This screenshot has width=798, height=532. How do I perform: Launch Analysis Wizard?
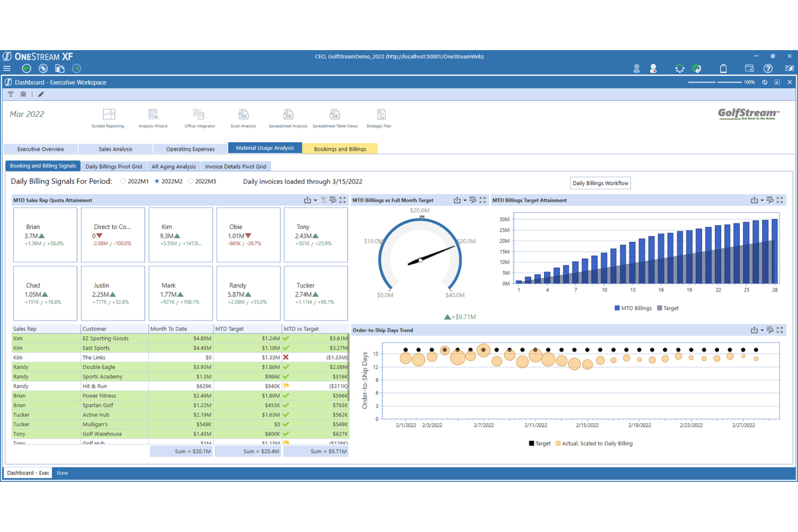153,119
